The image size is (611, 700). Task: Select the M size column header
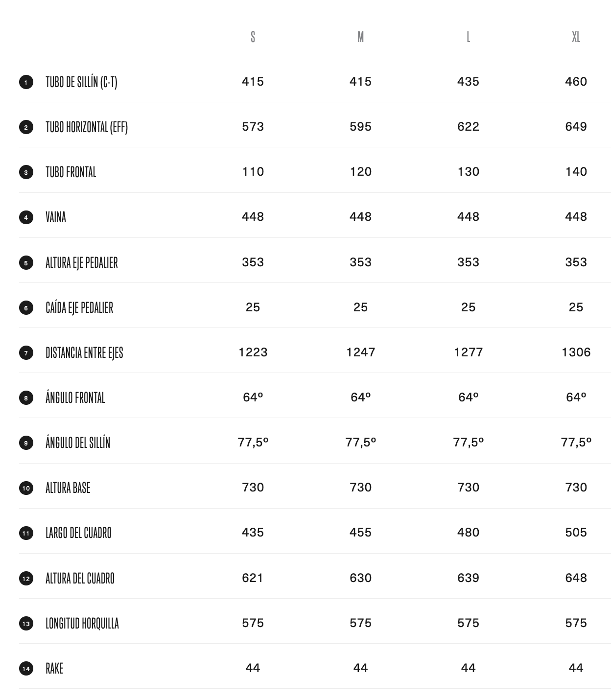tap(360, 37)
